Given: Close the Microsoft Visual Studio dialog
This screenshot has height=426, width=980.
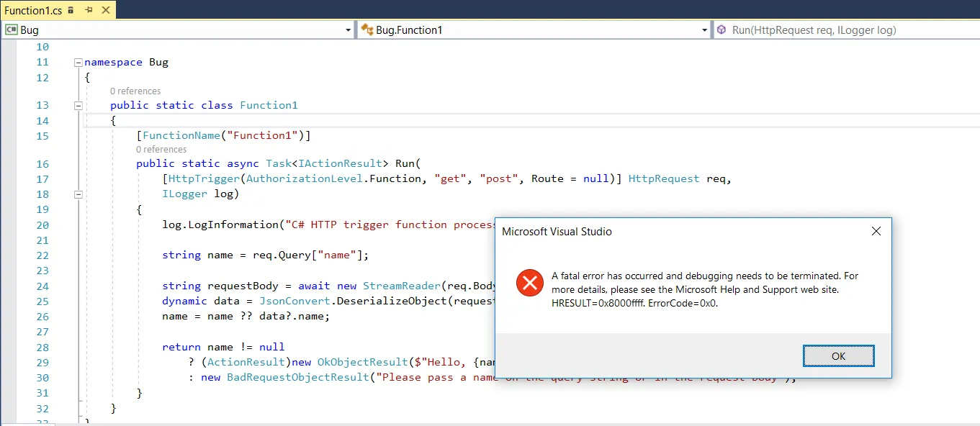Looking at the screenshot, I should pos(876,232).
